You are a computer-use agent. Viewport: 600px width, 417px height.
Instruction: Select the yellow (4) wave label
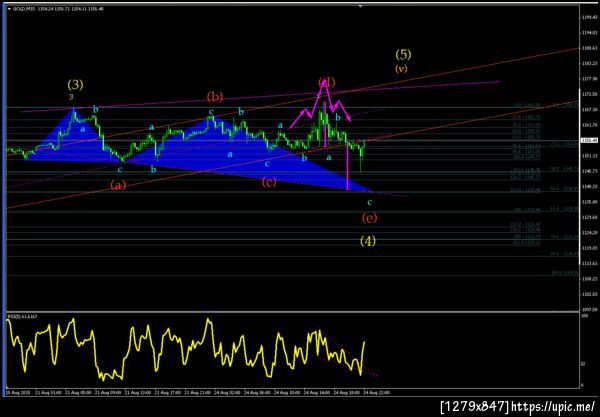click(368, 241)
